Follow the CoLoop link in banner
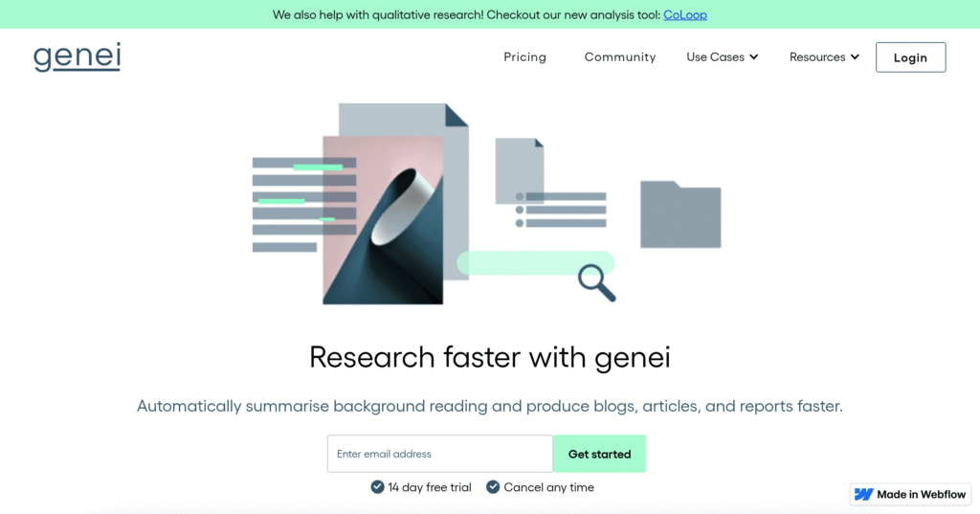This screenshot has width=980, height=514. pyautogui.click(x=685, y=14)
